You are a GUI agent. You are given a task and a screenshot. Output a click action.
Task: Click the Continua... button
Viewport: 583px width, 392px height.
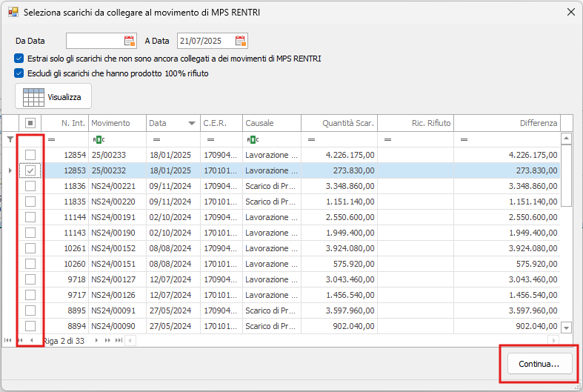539,364
